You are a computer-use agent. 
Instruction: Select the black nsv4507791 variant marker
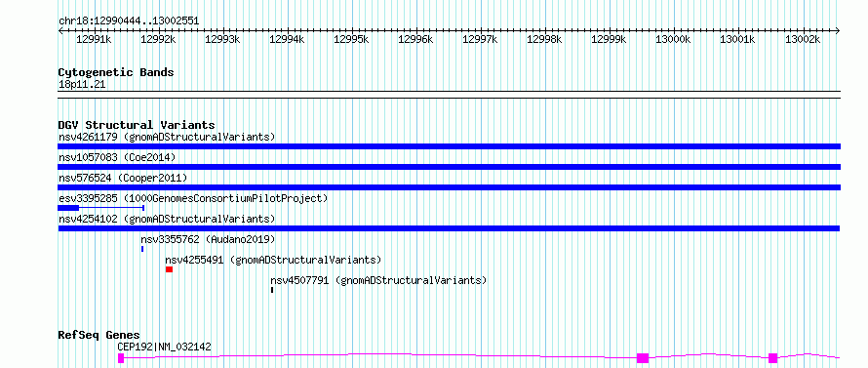tap(272, 290)
